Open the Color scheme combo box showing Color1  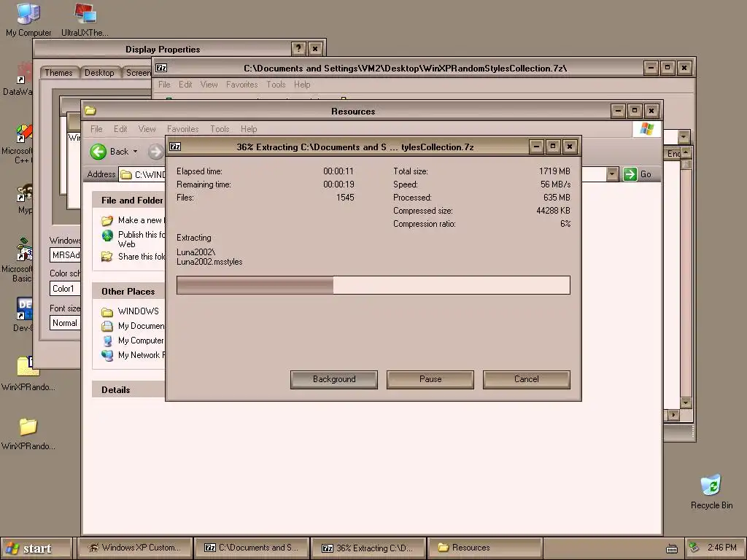point(65,289)
